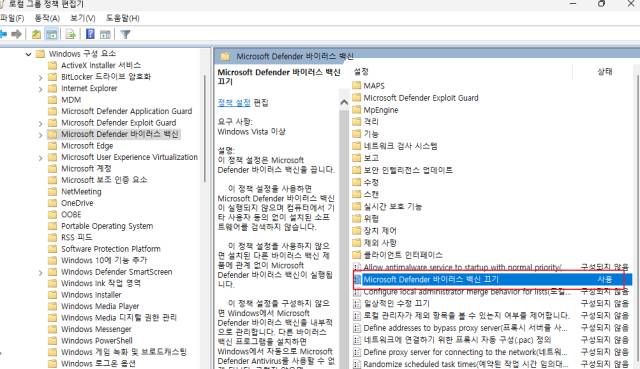The image size is (640, 369).
Task: Select ActiveX Installer 서비스 in the tree
Action: [101, 65]
